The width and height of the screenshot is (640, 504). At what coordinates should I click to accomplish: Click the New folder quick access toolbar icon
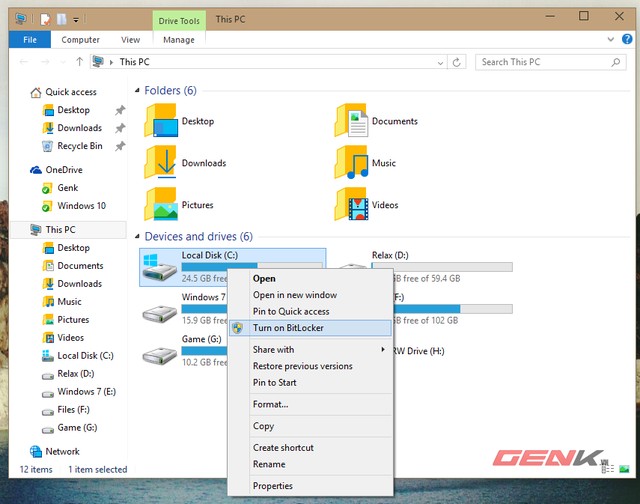(x=62, y=19)
